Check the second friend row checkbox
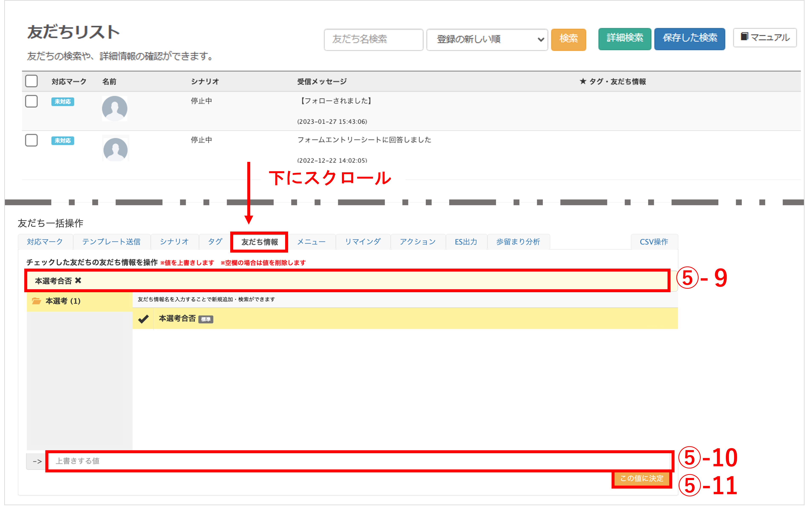Image resolution: width=812 pixels, height=515 pixels. pos(31,140)
